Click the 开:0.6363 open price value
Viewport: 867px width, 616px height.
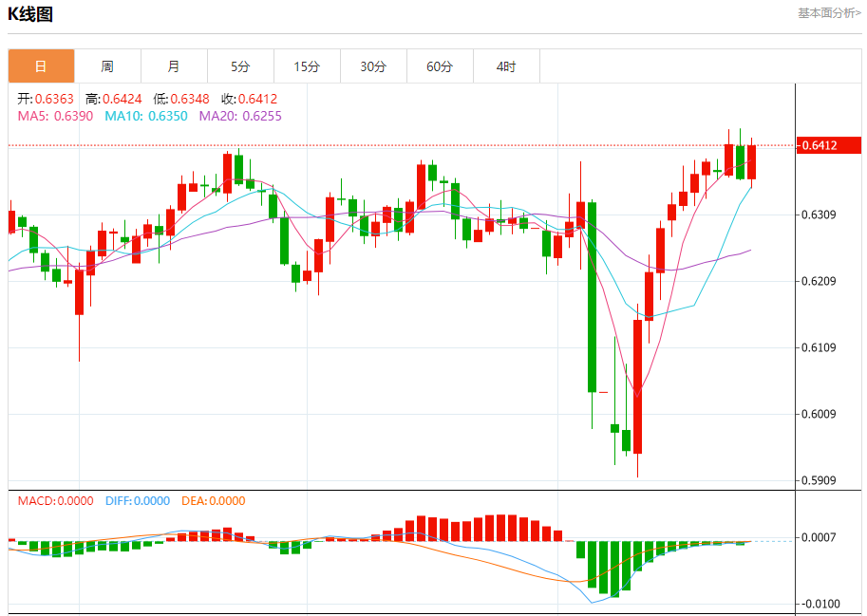[46, 99]
